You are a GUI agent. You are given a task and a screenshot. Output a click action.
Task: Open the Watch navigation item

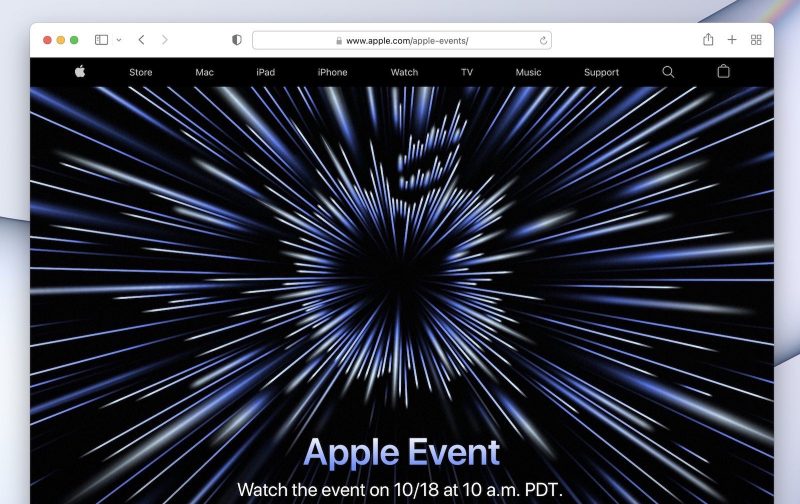coord(404,72)
